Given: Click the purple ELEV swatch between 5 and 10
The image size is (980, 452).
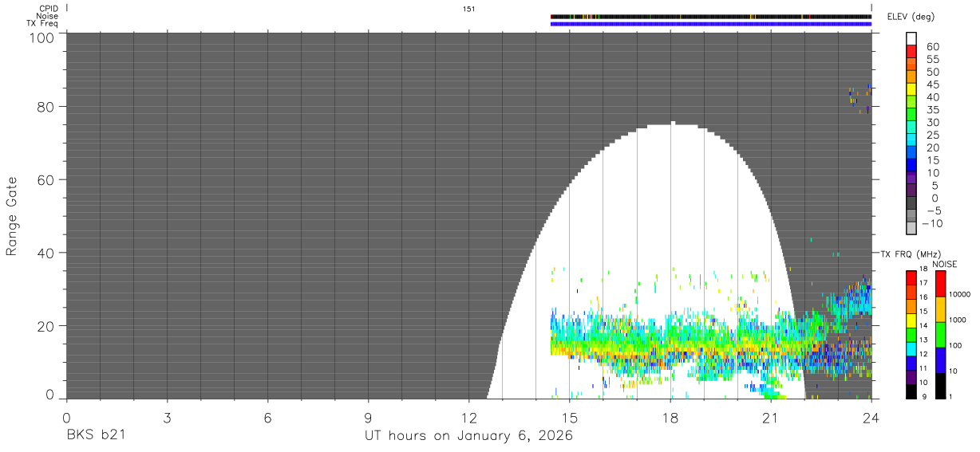Looking at the screenshot, I should [911, 179].
